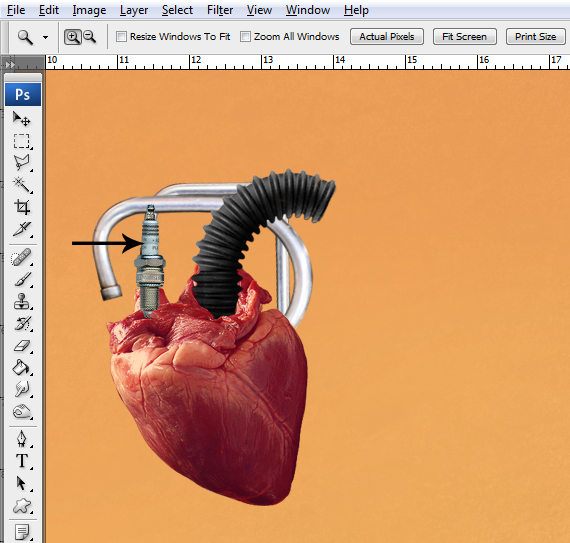
Task: Open the Zoom tool preset dropdown arrow
Action: tap(45, 37)
